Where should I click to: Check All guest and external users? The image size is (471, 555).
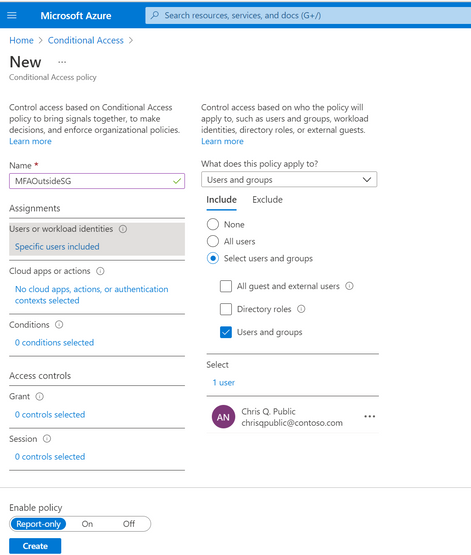click(x=226, y=286)
